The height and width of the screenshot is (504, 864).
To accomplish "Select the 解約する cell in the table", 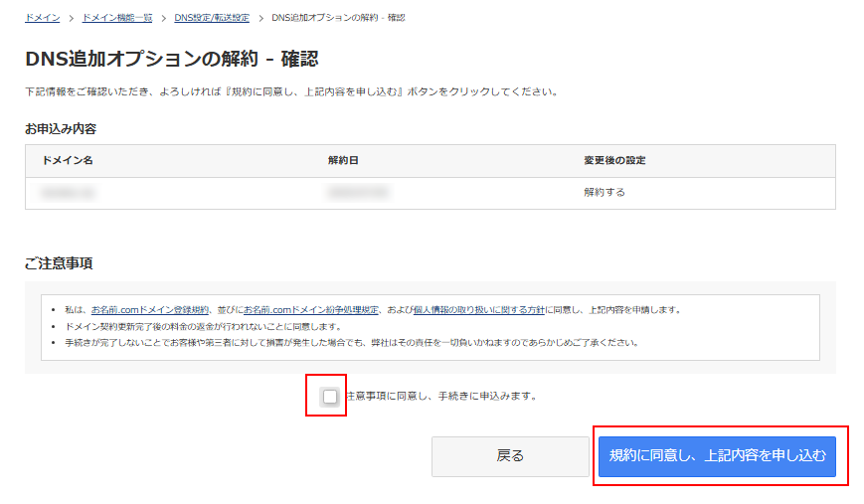I will pos(605,192).
